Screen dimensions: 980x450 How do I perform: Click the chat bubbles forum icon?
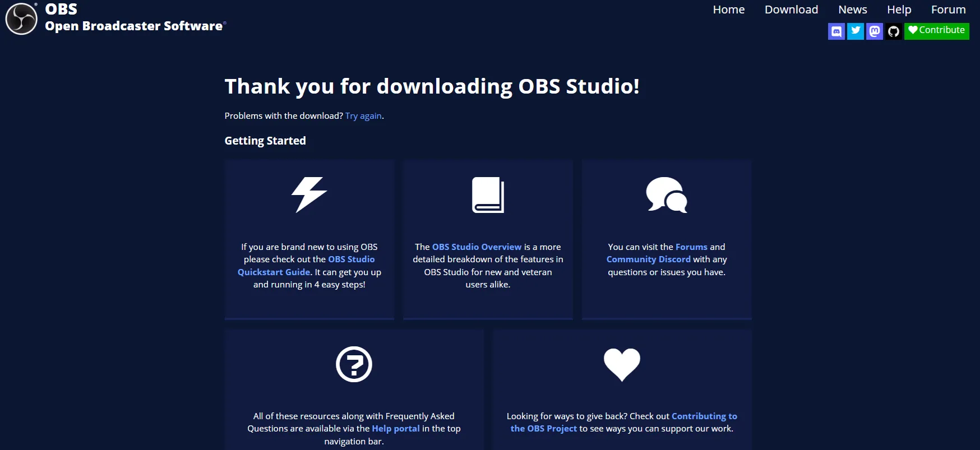tap(667, 195)
